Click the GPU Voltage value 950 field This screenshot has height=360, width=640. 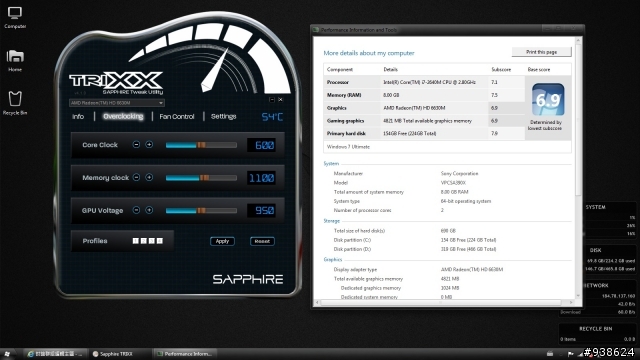262,210
